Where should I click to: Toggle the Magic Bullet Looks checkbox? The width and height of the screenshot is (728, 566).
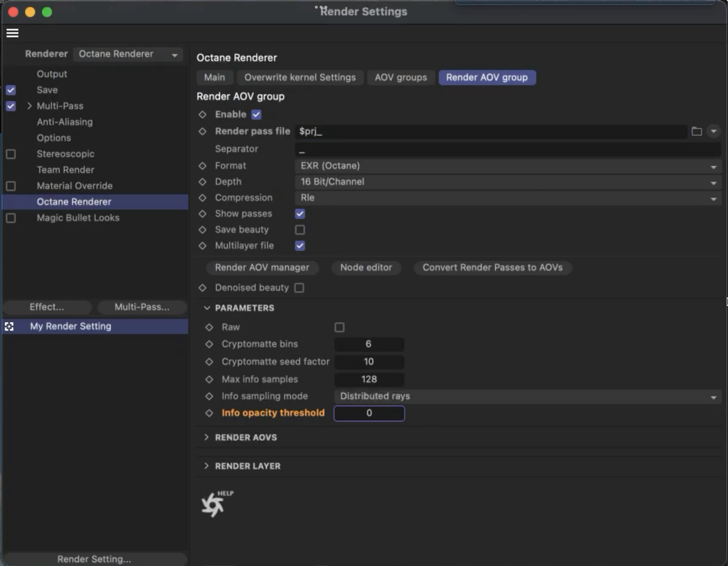point(11,218)
